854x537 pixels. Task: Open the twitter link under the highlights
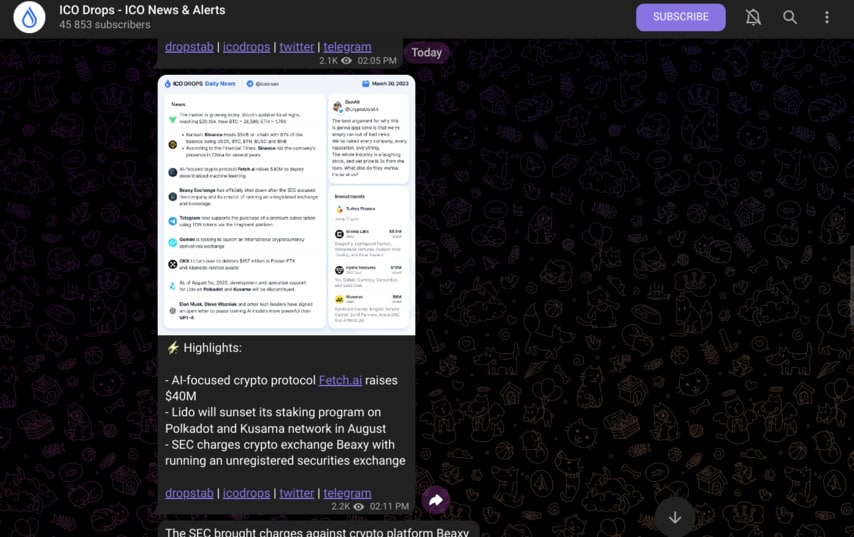[297, 493]
